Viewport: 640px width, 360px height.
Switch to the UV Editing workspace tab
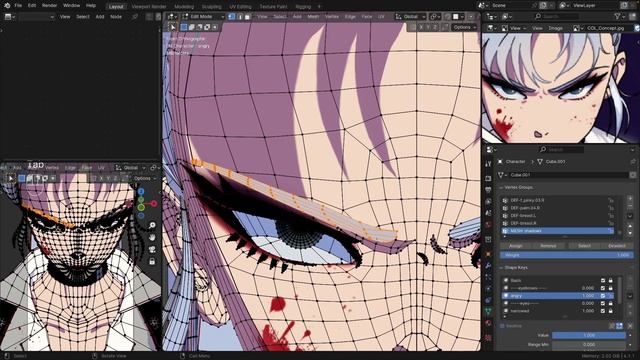pos(240,7)
